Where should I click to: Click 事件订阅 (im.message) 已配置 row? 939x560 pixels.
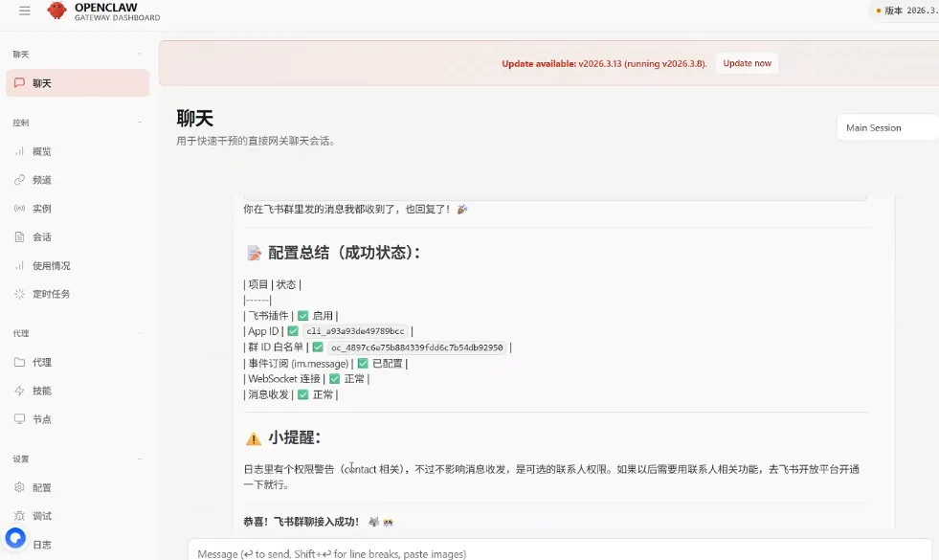325,364
